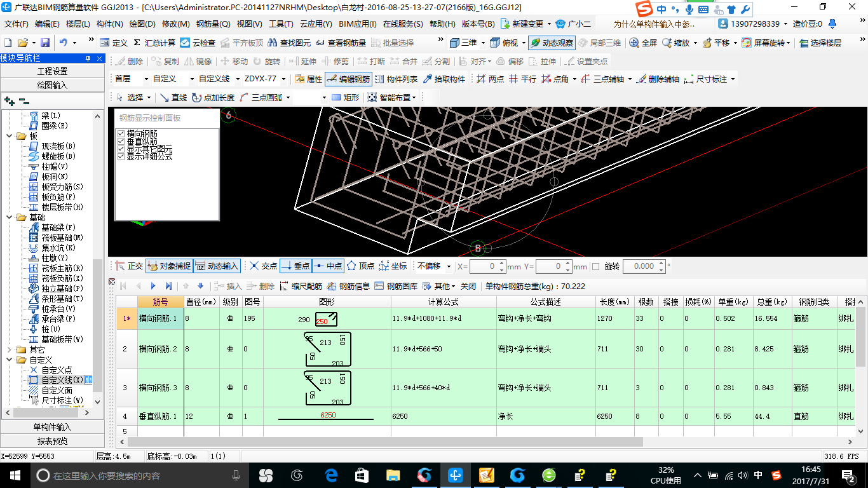
Task: Expand the 其它 tree node
Action: (x=8, y=349)
